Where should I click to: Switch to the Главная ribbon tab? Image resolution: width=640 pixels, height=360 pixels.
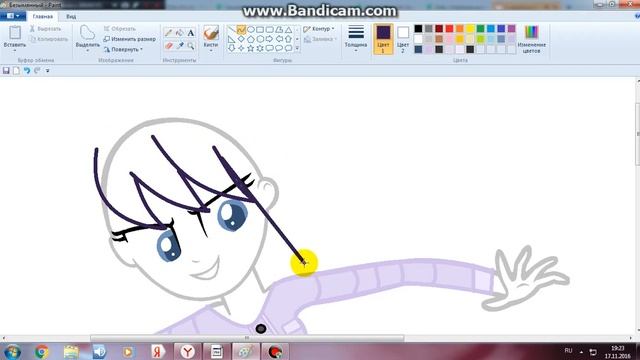click(x=42, y=16)
